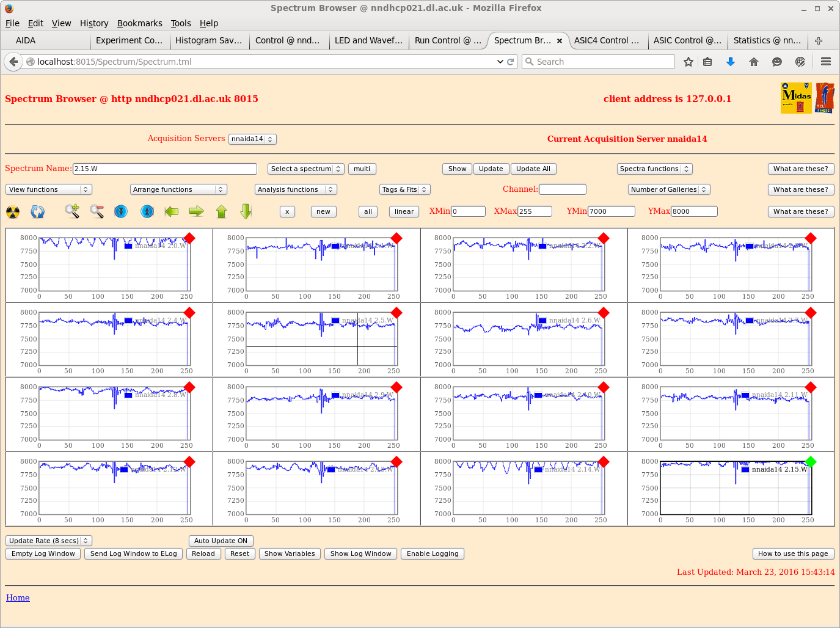Click the Midas logo icon
Image resolution: width=840 pixels, height=628 pixels.
tap(796, 98)
